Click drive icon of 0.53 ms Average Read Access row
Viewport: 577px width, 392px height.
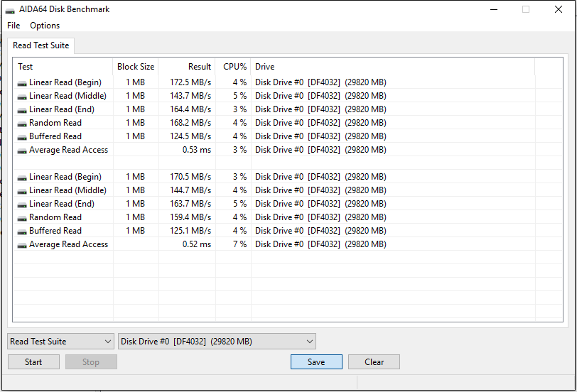22,150
